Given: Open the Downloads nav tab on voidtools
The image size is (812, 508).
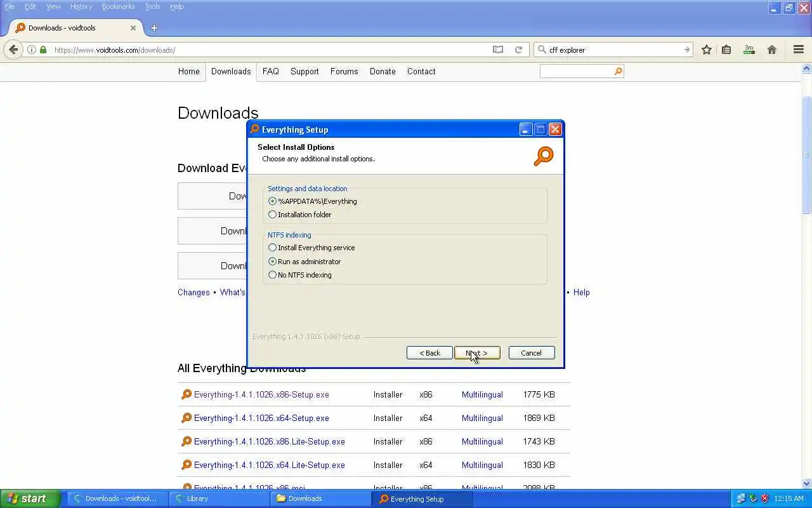Looking at the screenshot, I should pyautogui.click(x=231, y=72).
